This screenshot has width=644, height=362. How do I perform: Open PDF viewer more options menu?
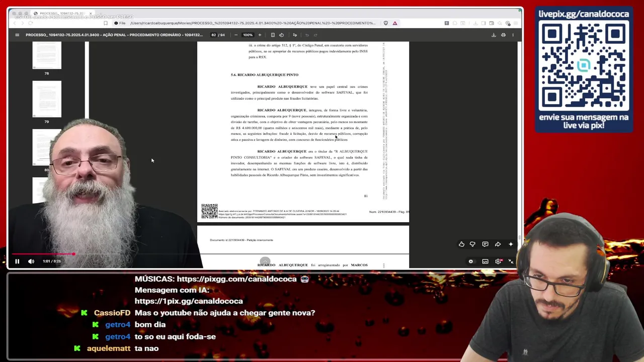point(513,35)
